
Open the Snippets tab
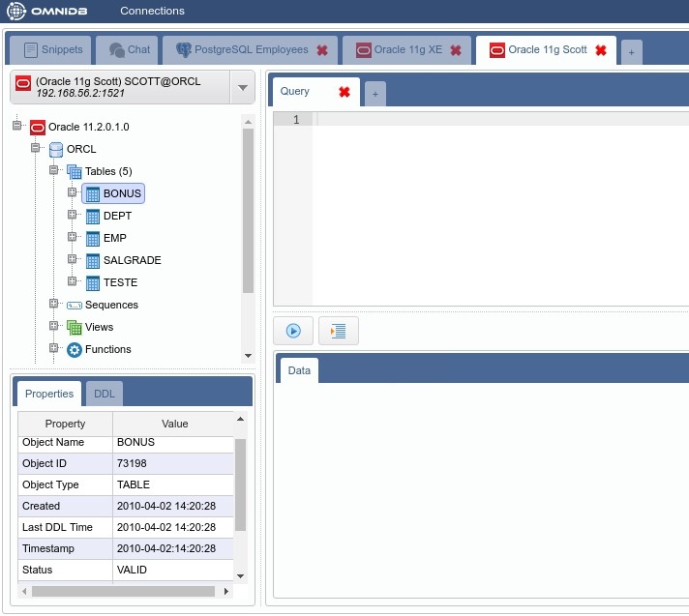(x=53, y=49)
